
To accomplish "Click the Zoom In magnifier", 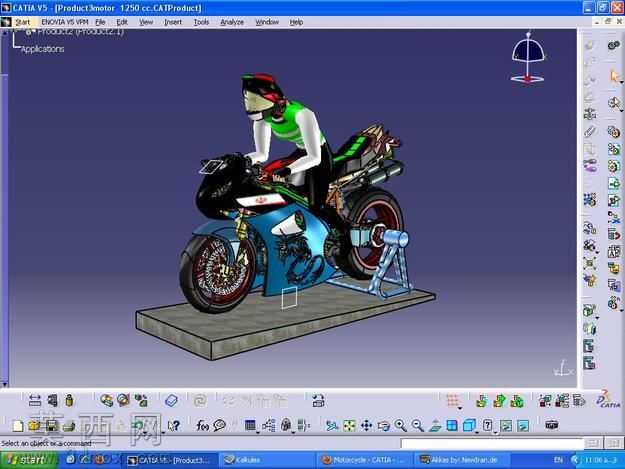I will [400, 426].
